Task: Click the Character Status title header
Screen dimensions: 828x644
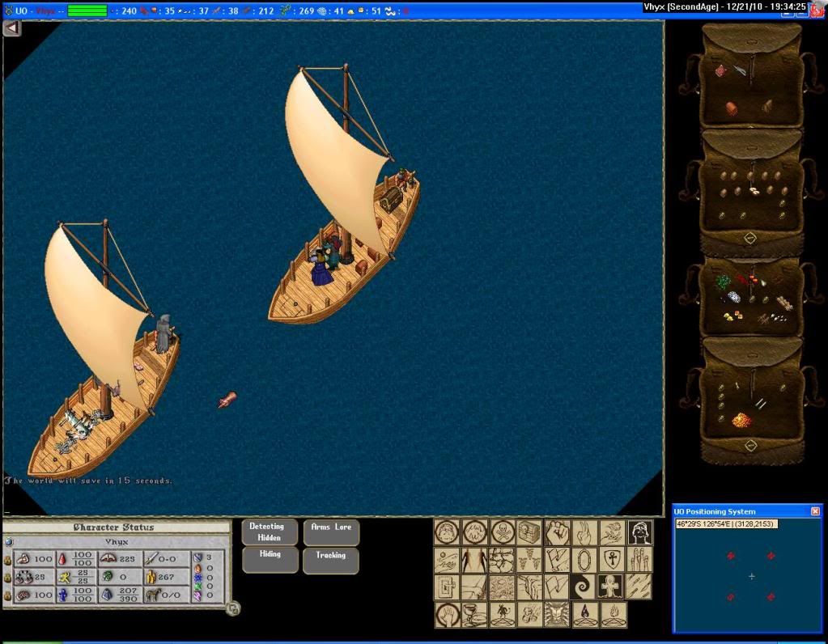Action: pos(113,527)
